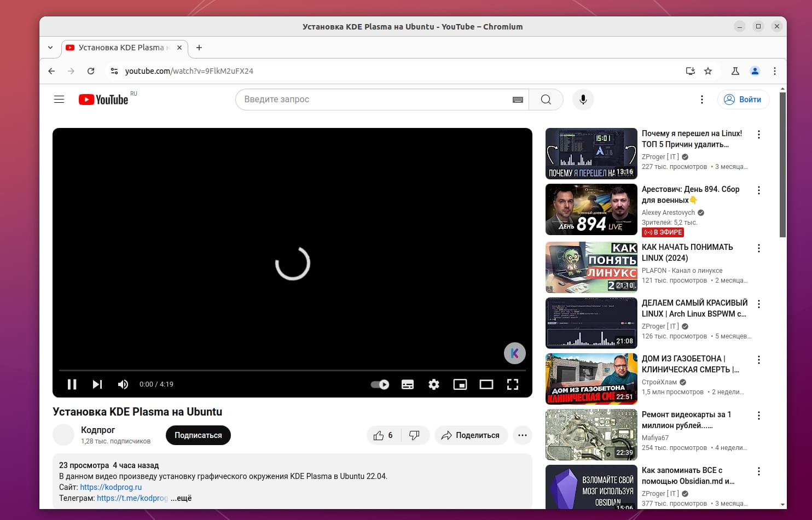812x520 pixels.
Task: Like the video with thumbs up
Action: coord(384,435)
